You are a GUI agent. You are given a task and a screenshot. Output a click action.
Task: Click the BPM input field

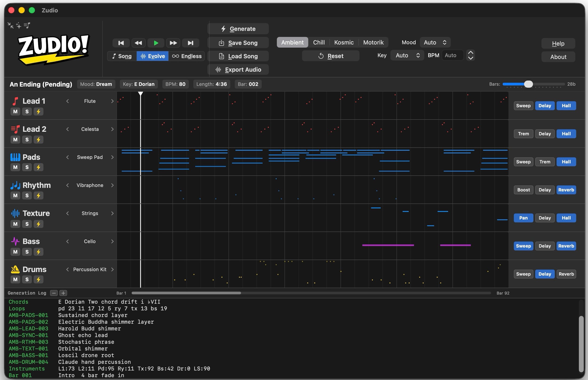(453, 55)
